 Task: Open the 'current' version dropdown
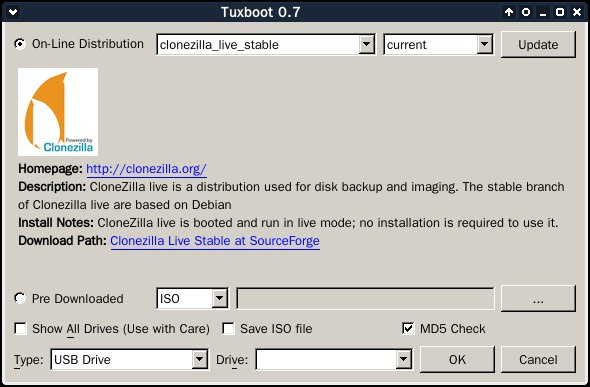[x=438, y=45]
